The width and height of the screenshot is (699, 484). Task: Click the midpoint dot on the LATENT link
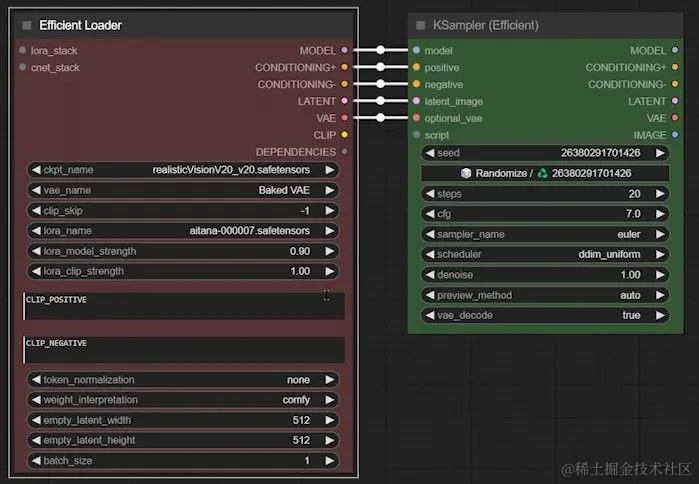click(x=380, y=101)
